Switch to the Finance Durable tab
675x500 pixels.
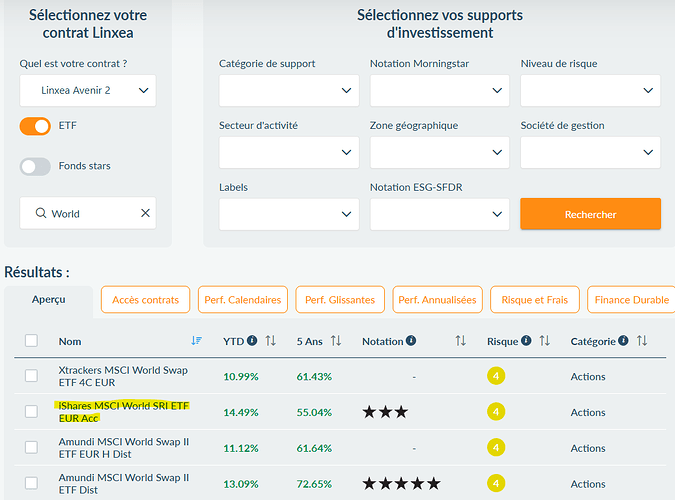pos(632,300)
